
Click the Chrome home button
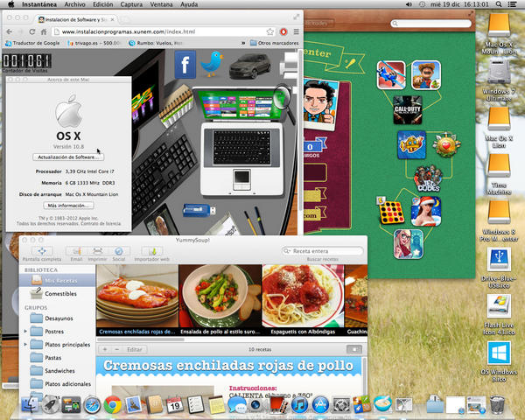click(44, 31)
